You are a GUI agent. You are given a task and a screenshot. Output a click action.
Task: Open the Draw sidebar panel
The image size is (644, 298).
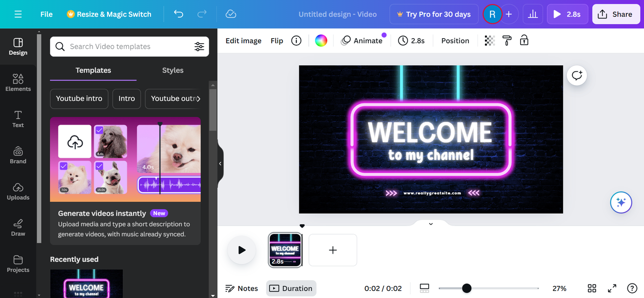[x=18, y=228]
